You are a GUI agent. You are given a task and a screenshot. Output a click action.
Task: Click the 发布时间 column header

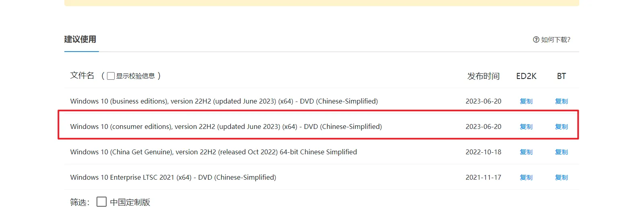tap(483, 76)
